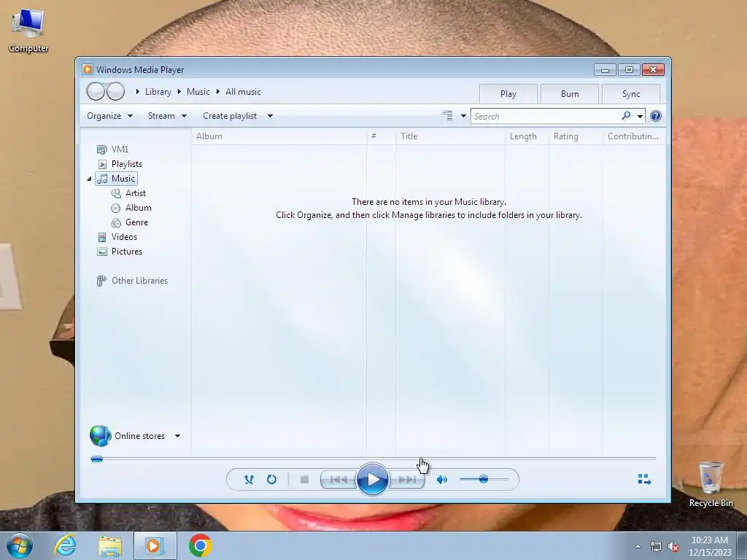Open Playlists in the navigation pane
The height and width of the screenshot is (560, 747).
tap(120, 164)
